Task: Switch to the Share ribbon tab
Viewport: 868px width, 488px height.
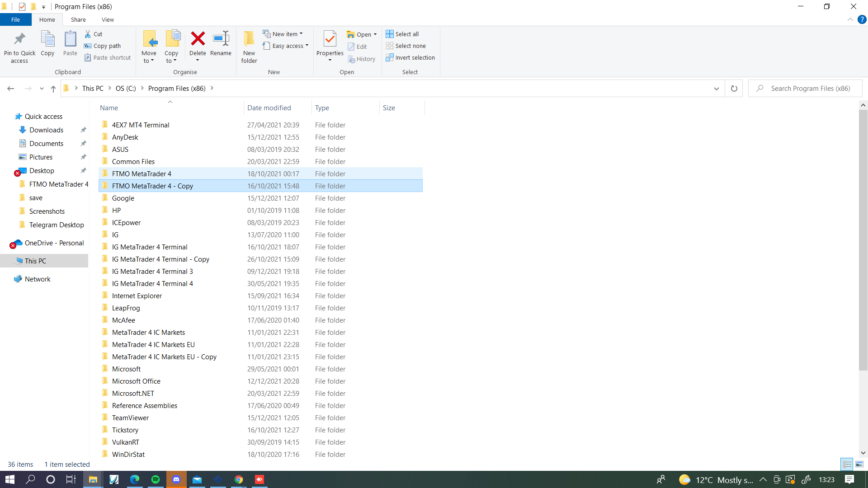Action: point(78,19)
